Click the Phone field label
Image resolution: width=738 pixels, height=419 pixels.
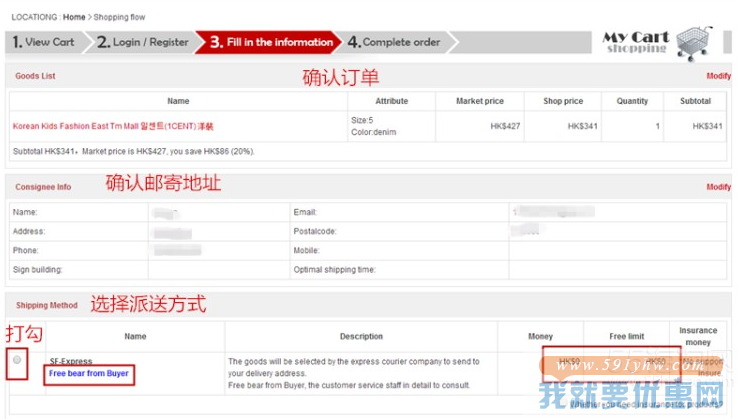pyautogui.click(x=25, y=250)
